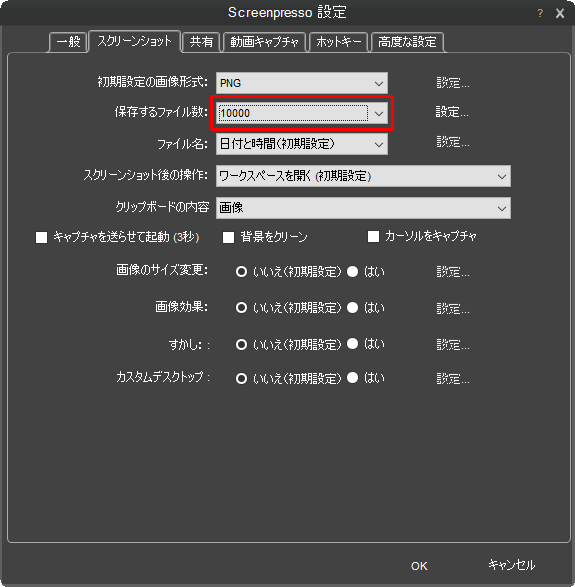Choose いいえ radio for 画像効果
Screen dimensions: 575x587
click(x=241, y=308)
